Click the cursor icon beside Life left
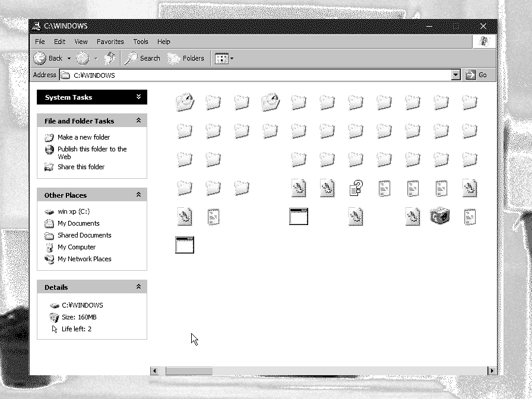This screenshot has height=399, width=532. tap(54, 329)
